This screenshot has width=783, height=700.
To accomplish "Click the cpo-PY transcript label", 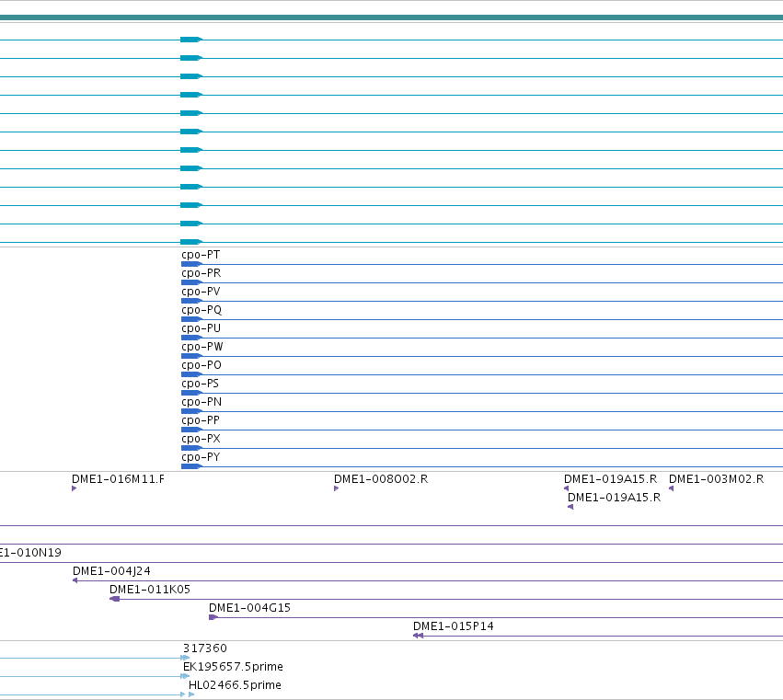I will point(201,457).
